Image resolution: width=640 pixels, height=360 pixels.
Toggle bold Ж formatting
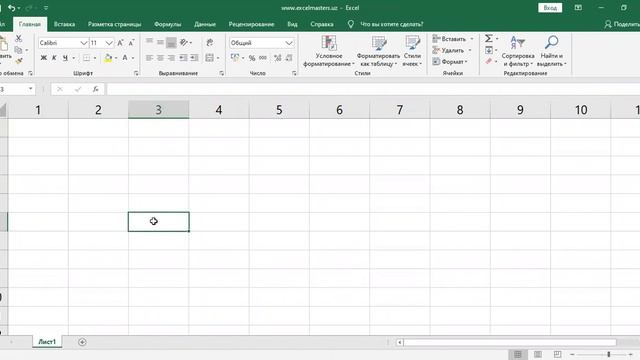coord(44,58)
